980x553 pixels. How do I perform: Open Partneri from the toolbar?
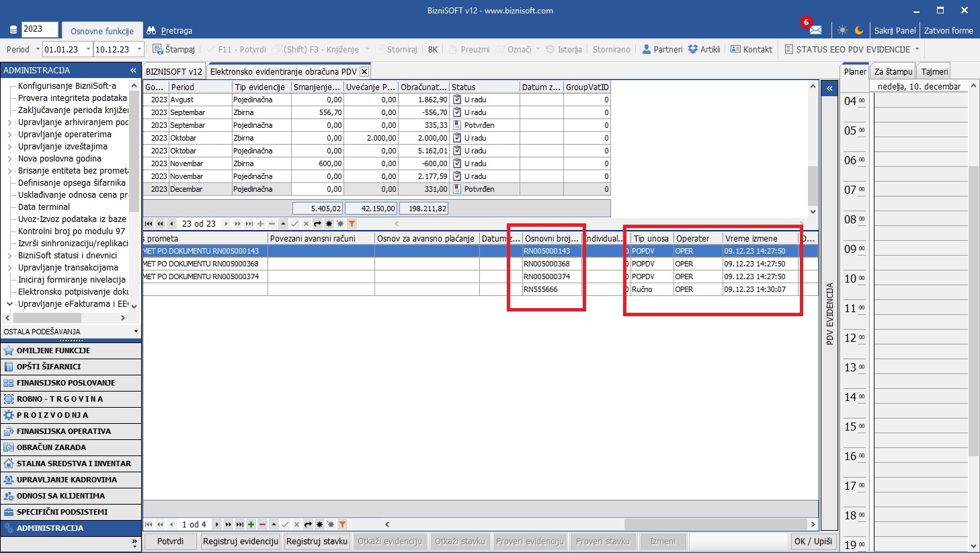point(662,49)
